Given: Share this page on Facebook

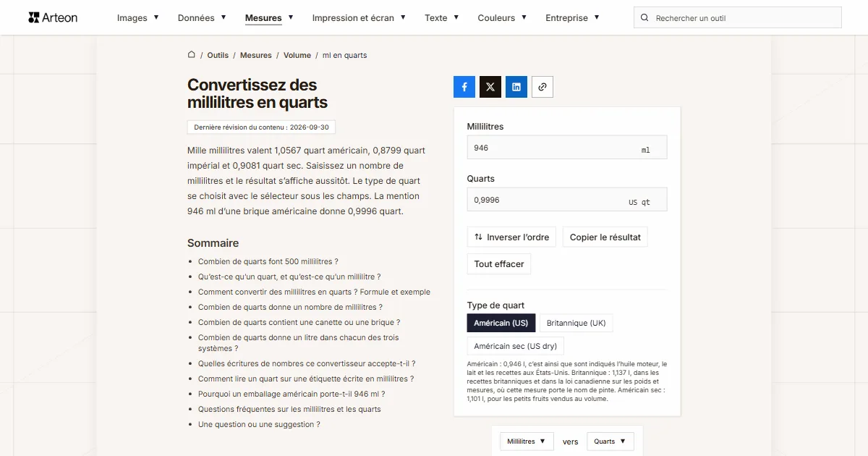Looking at the screenshot, I should [464, 87].
